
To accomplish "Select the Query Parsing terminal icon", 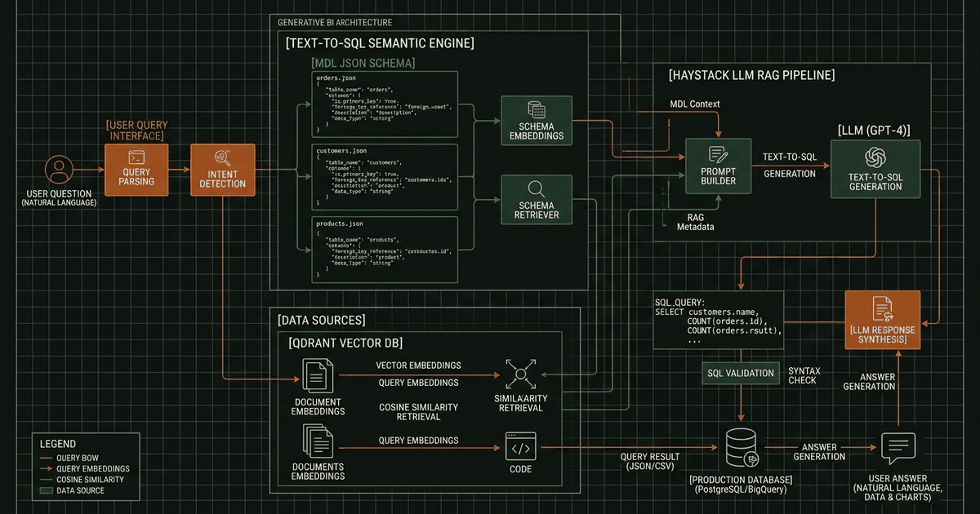I will coord(136,157).
